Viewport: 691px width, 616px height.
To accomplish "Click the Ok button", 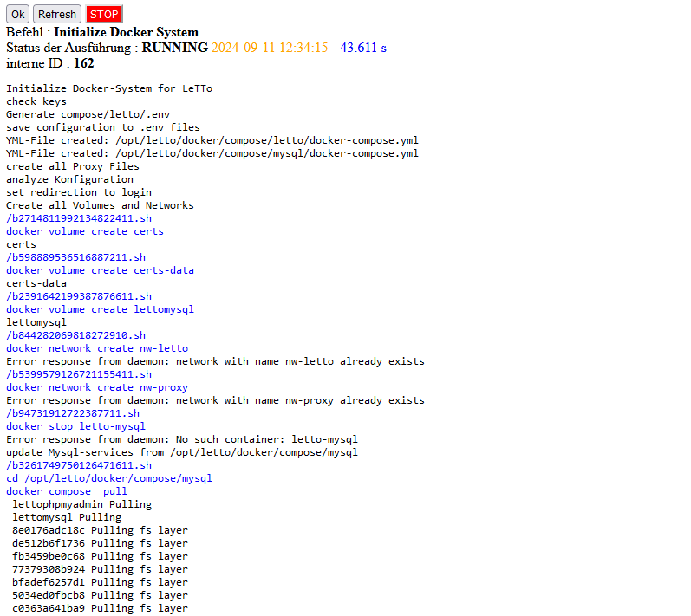I will (x=17, y=14).
